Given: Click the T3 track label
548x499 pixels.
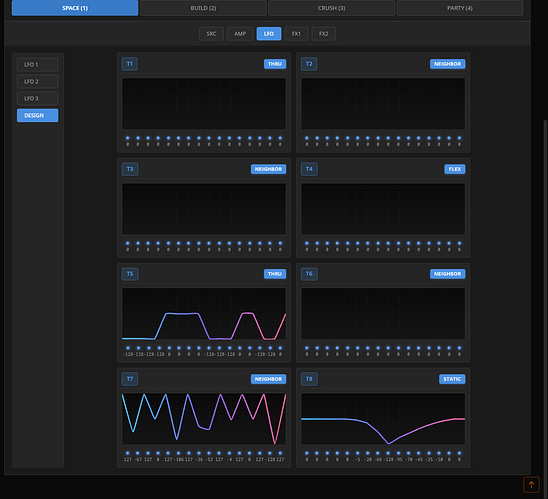Looking at the screenshot, I should pos(130,169).
